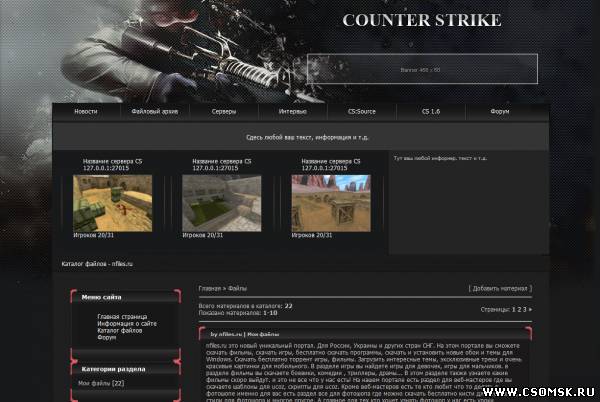This screenshot has height=402, width=600.
Task: Open Информация о сайте link
Action: pyautogui.click(x=127, y=324)
